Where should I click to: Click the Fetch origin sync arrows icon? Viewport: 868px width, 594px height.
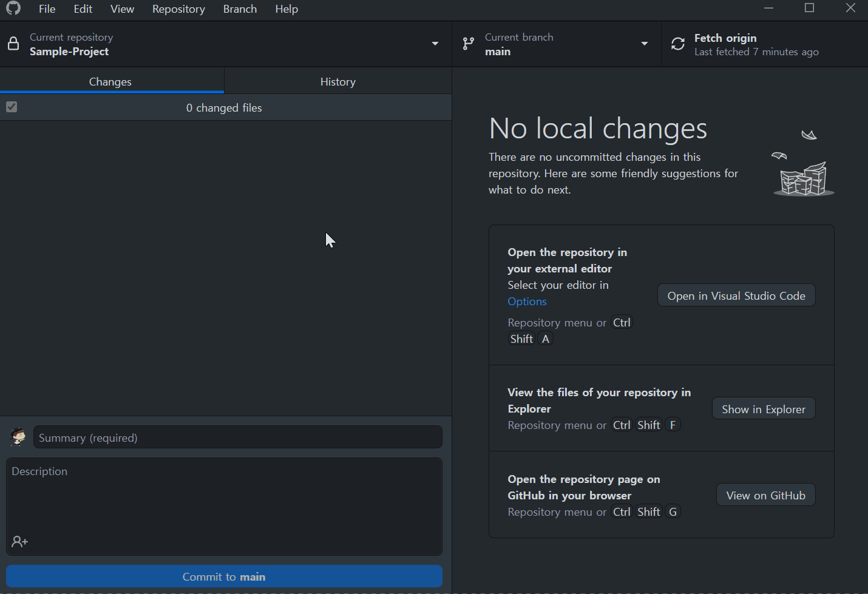678,44
